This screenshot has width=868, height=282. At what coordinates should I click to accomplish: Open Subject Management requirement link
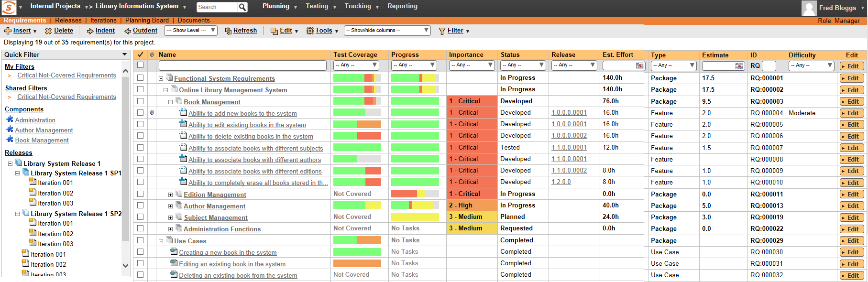click(x=216, y=218)
